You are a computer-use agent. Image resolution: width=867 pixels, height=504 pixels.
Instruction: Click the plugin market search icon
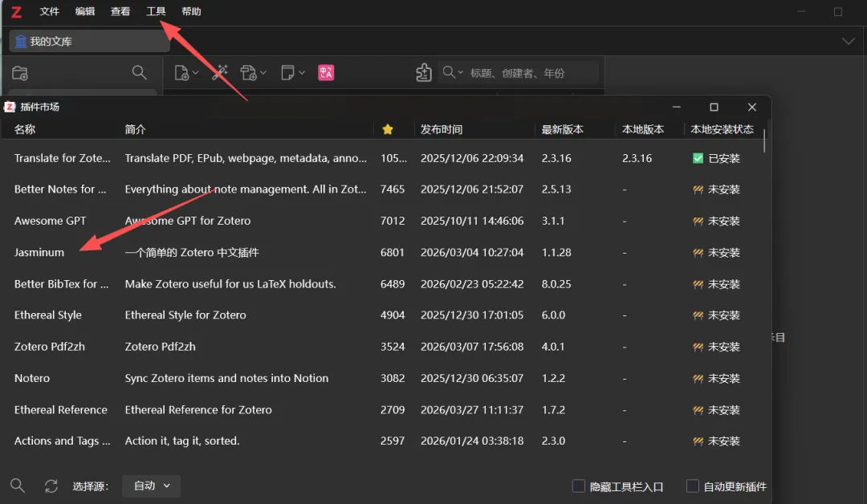point(18,486)
